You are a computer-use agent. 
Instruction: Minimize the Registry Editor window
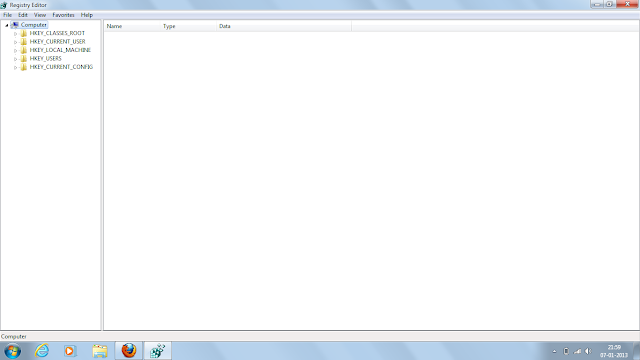[597, 4]
